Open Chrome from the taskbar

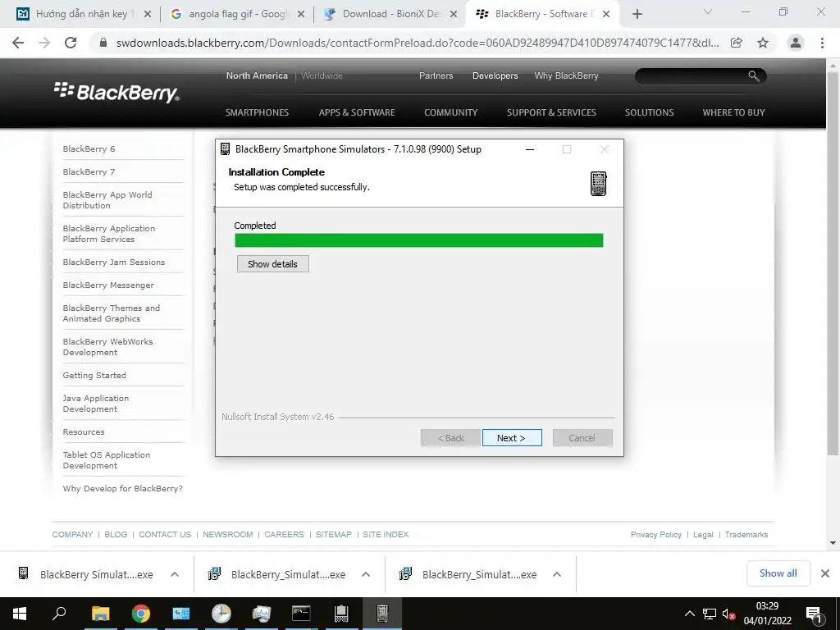coord(141,614)
